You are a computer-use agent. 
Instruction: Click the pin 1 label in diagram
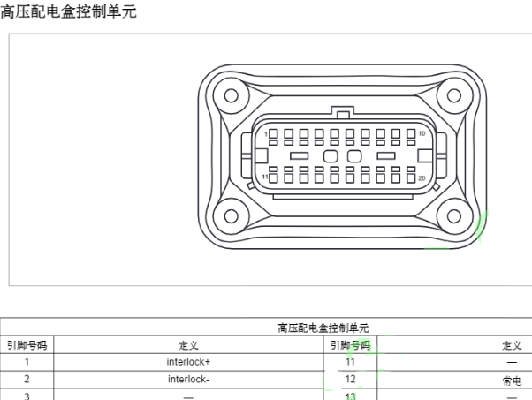266,134
